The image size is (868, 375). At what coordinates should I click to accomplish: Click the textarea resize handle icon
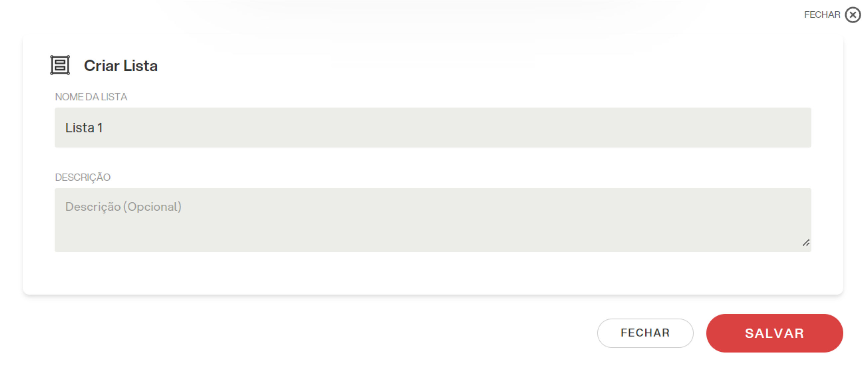[806, 243]
